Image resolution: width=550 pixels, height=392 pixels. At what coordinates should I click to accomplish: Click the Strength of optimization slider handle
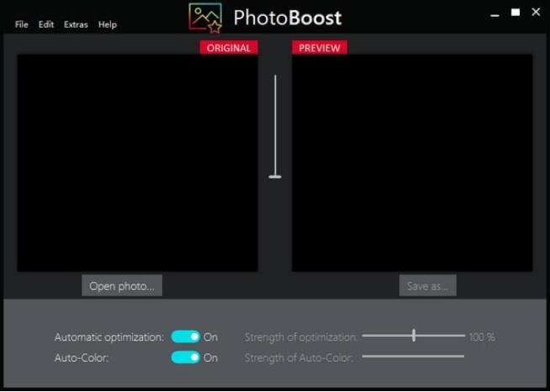pyautogui.click(x=414, y=336)
